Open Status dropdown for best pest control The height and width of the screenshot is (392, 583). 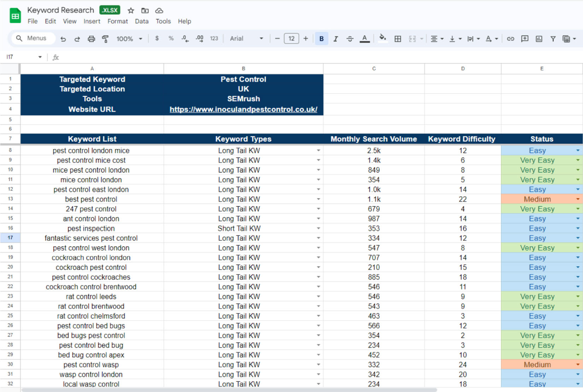tap(578, 199)
